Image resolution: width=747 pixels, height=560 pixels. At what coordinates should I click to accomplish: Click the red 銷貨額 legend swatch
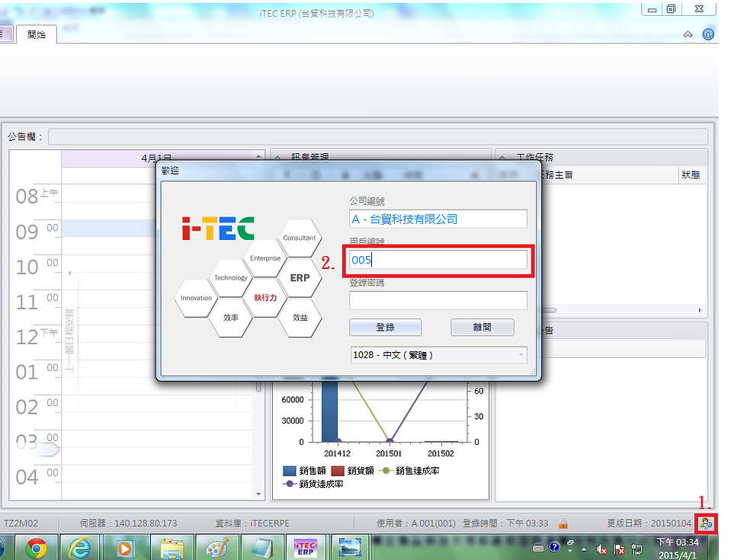338,471
